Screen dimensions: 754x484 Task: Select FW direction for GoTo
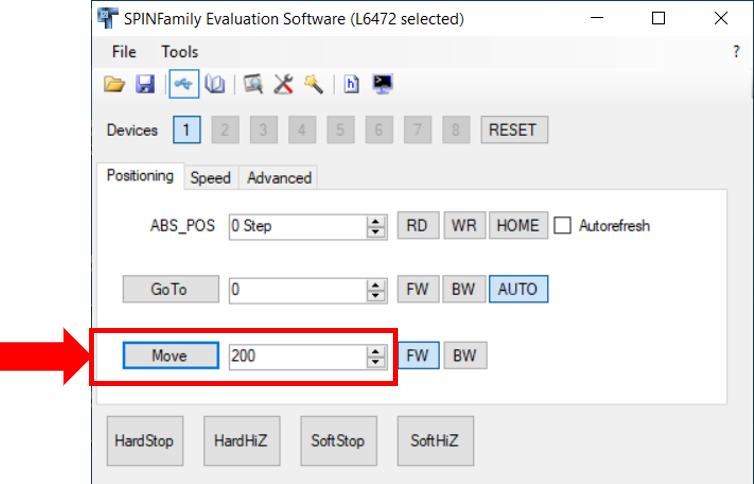pos(418,289)
